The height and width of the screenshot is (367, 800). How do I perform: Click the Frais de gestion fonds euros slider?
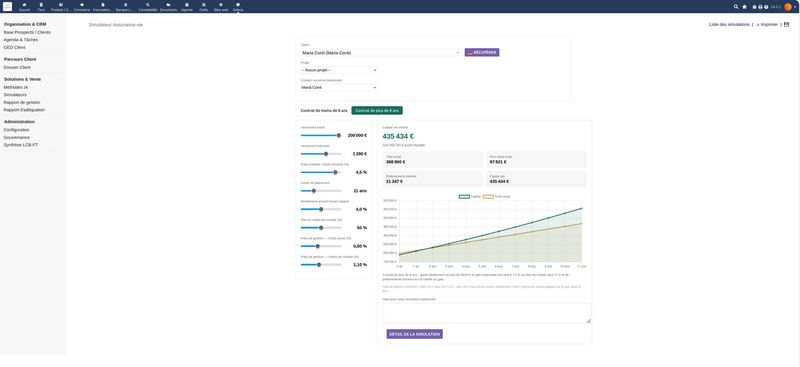click(x=321, y=246)
